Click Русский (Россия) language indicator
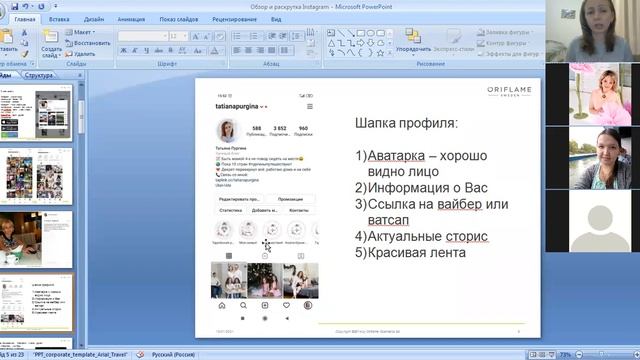The width and height of the screenshot is (640, 360). click(x=173, y=355)
